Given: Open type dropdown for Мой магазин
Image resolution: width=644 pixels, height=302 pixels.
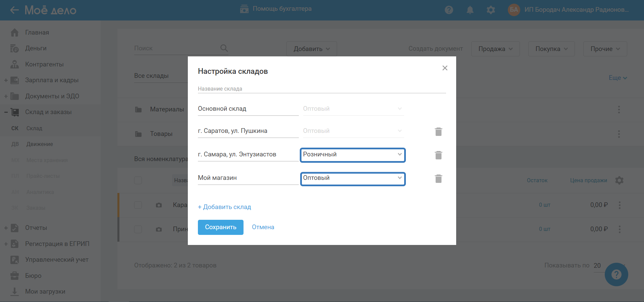Looking at the screenshot, I should pyautogui.click(x=353, y=178).
